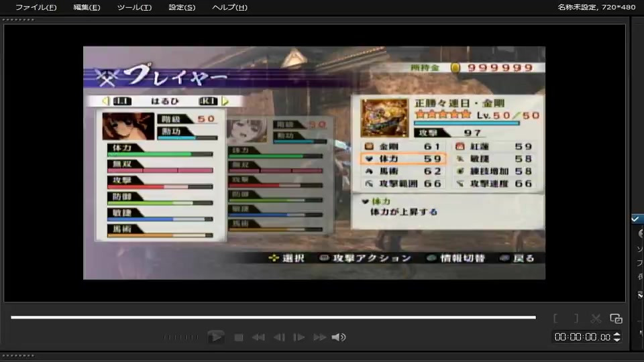Click the 攻撃アクション label in the preview
644x362 pixels.
click(372, 258)
